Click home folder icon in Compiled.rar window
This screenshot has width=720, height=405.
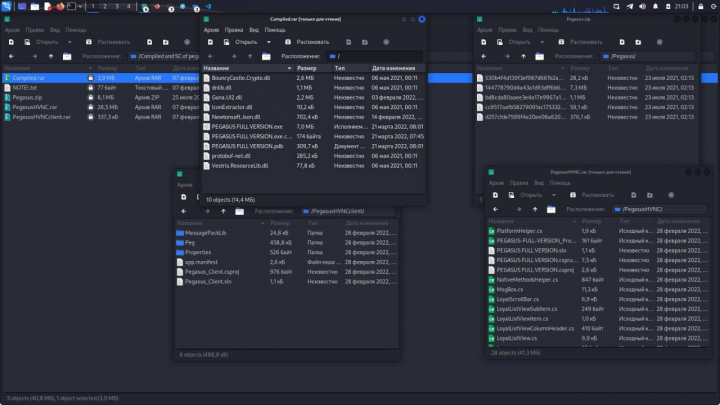click(x=266, y=56)
